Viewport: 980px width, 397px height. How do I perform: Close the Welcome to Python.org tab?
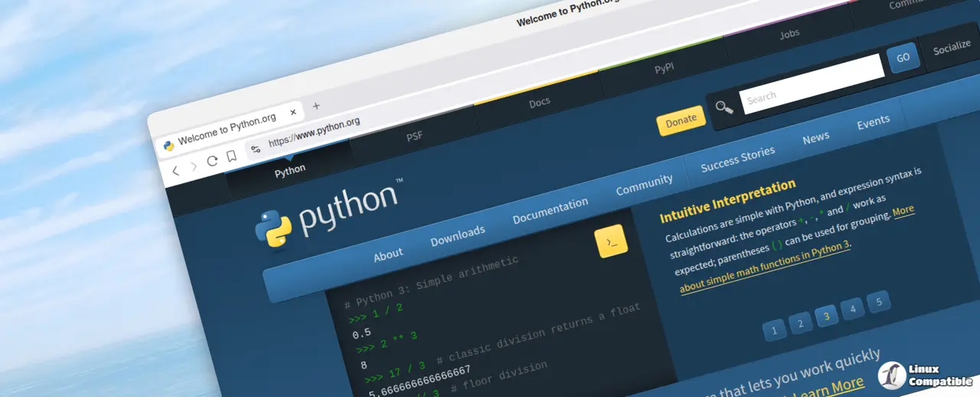point(292,113)
